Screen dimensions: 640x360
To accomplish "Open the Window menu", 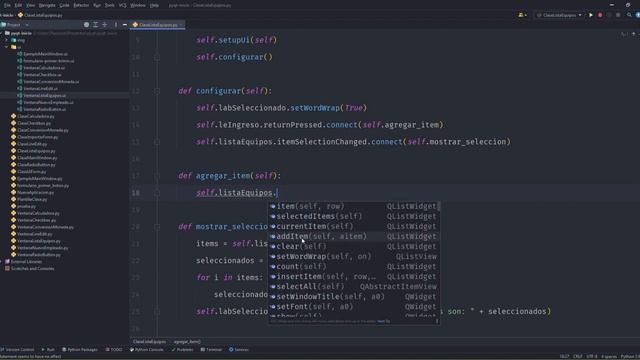I will (x=138, y=5).
